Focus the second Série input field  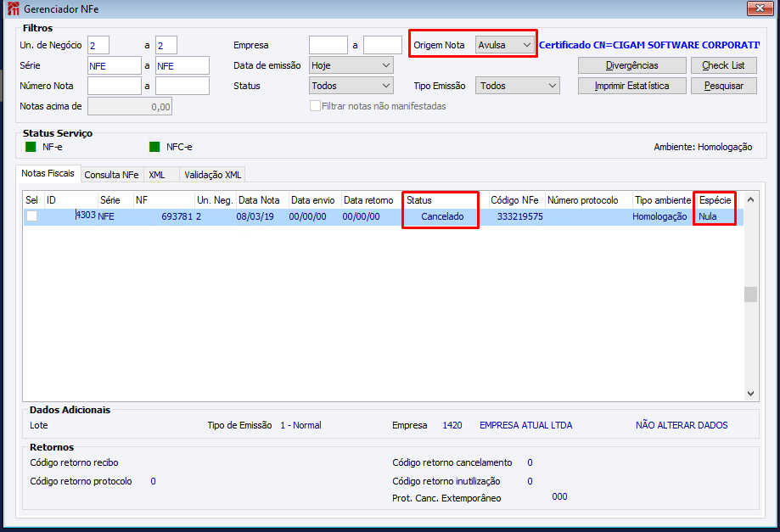click(x=182, y=65)
